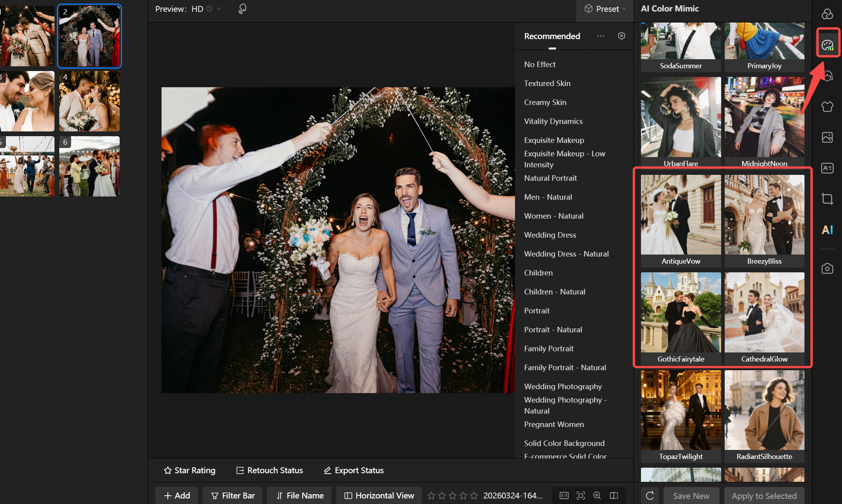
Task: Set fifth star rating in bottom bar
Action: tap(474, 495)
